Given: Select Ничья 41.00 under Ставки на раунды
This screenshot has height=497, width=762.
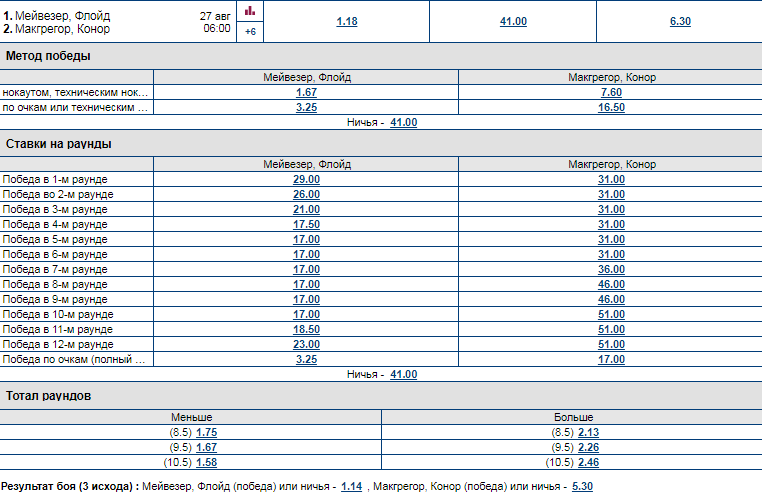Looking at the screenshot, I should point(403,375).
